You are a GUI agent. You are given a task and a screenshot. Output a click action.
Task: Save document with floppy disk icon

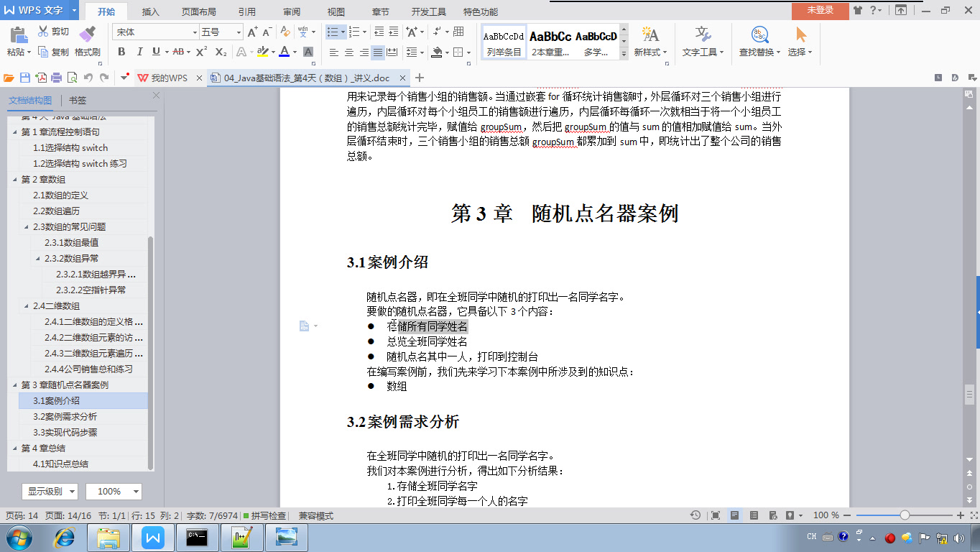click(25, 78)
